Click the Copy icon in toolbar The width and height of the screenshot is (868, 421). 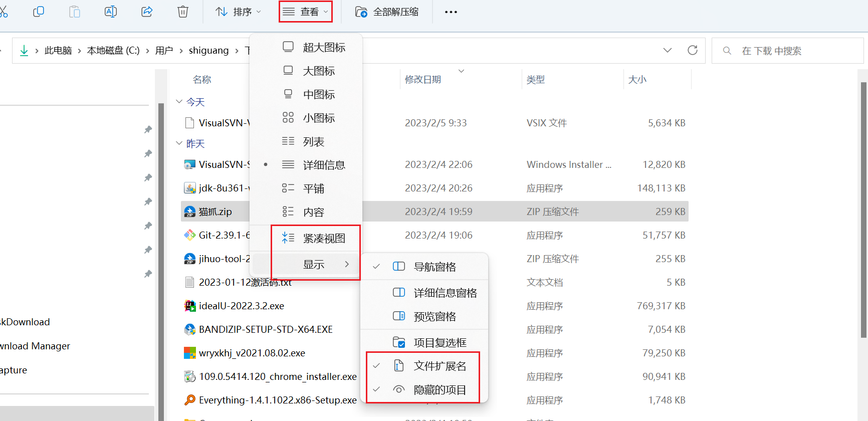[39, 12]
